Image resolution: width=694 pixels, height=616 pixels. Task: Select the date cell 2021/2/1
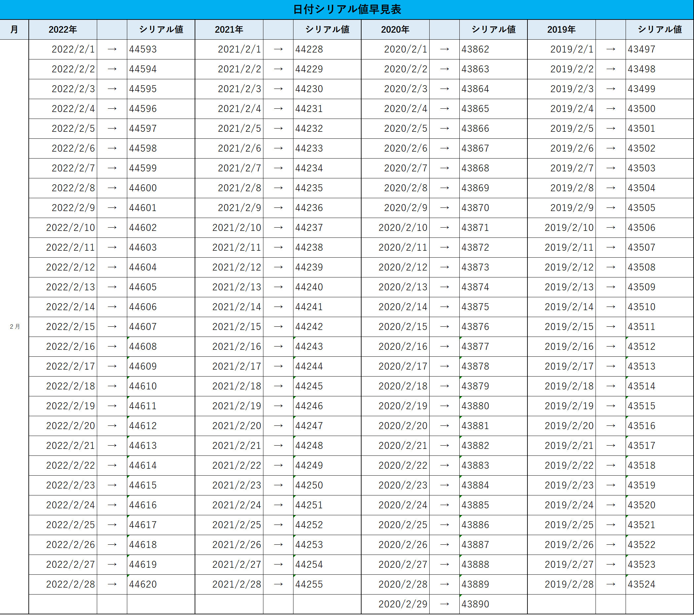(229, 50)
